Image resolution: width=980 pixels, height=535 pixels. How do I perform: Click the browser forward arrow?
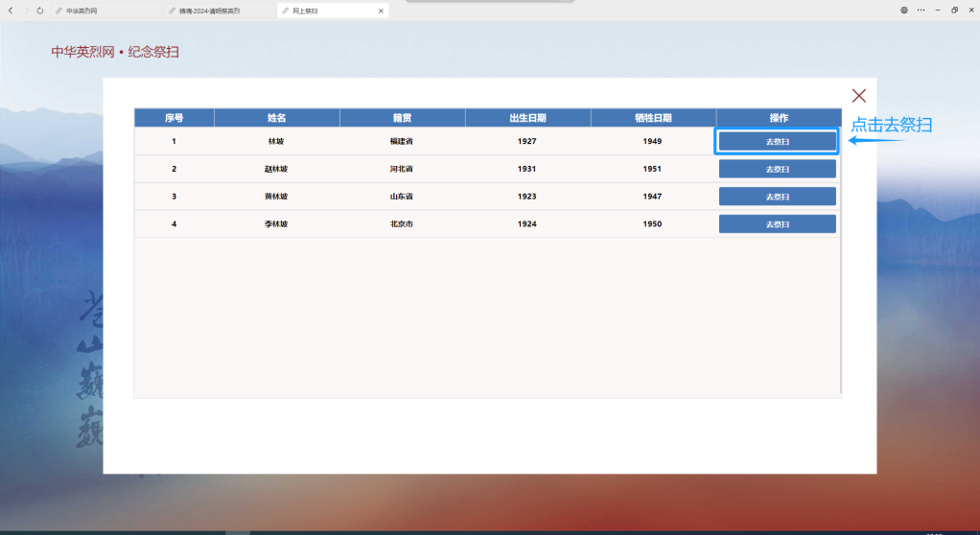[x=26, y=11]
